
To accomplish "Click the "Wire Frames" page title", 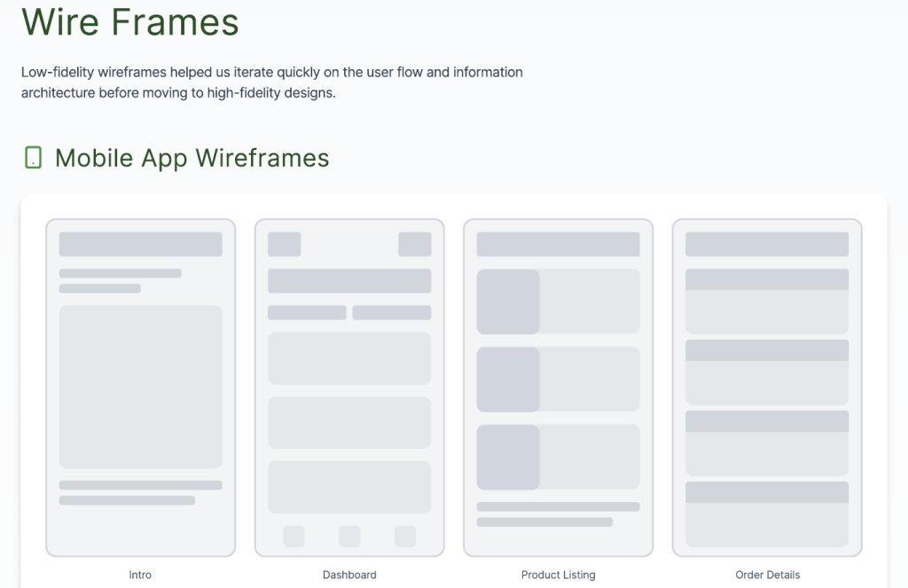I will pyautogui.click(x=130, y=22).
